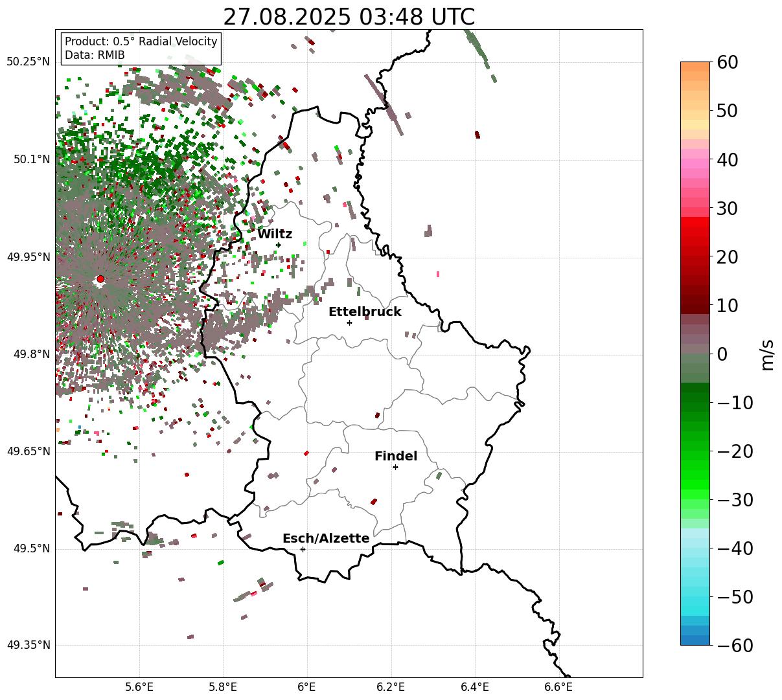
Task: Click the 30 tick label on colorbar
Action: coord(728,208)
